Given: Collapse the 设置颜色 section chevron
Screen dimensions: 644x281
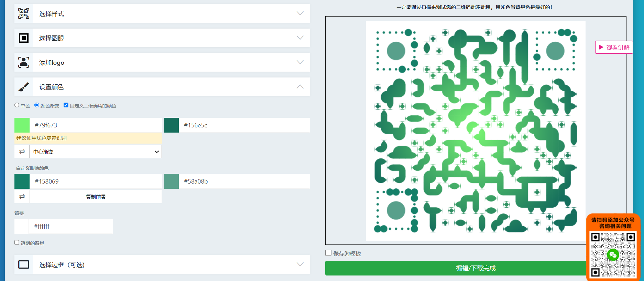Looking at the screenshot, I should (x=300, y=87).
